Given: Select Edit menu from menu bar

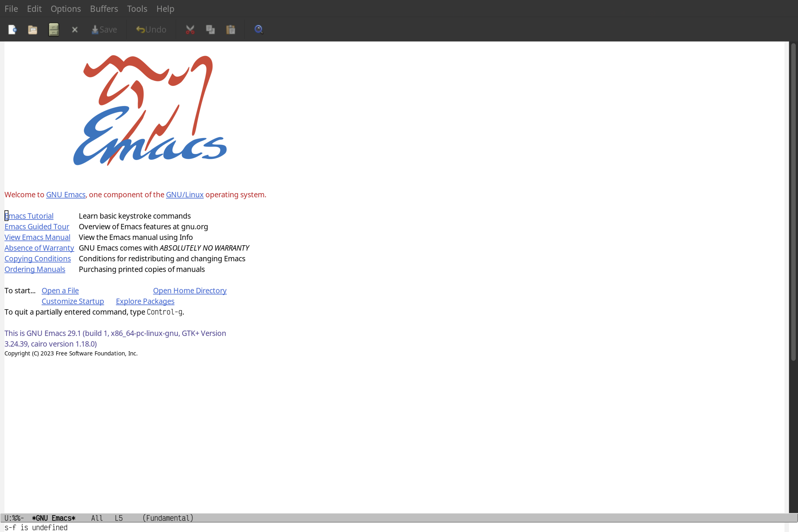Looking at the screenshot, I should [x=34, y=8].
